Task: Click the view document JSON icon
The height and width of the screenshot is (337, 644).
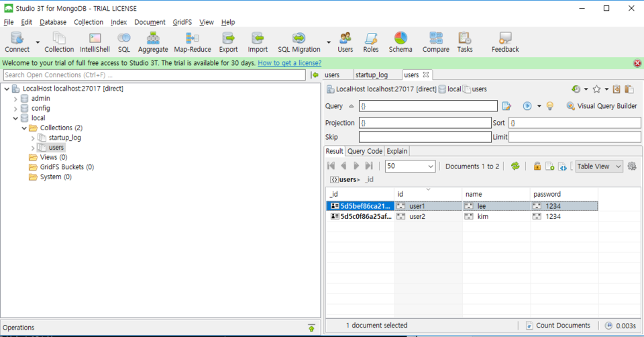Action: [562, 166]
